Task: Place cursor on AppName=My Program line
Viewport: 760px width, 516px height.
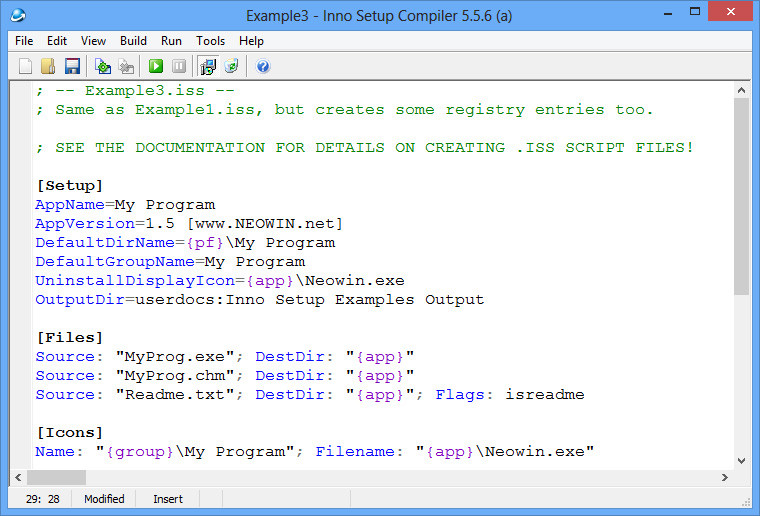Action: click(125, 204)
